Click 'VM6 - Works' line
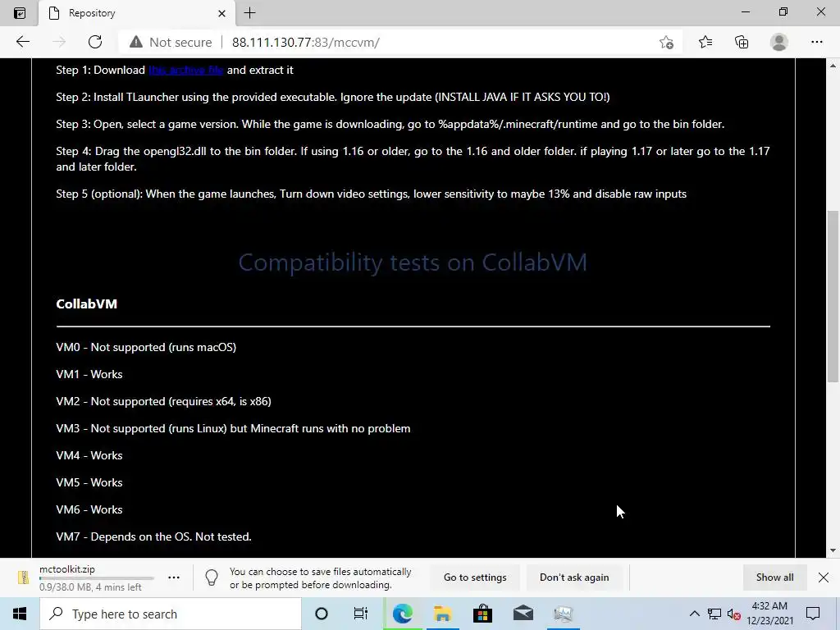 (89, 509)
